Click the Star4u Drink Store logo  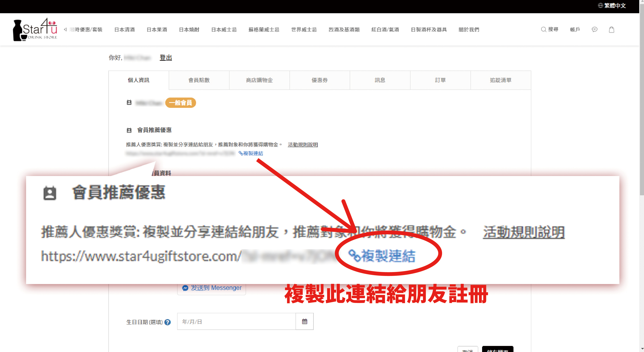click(35, 30)
